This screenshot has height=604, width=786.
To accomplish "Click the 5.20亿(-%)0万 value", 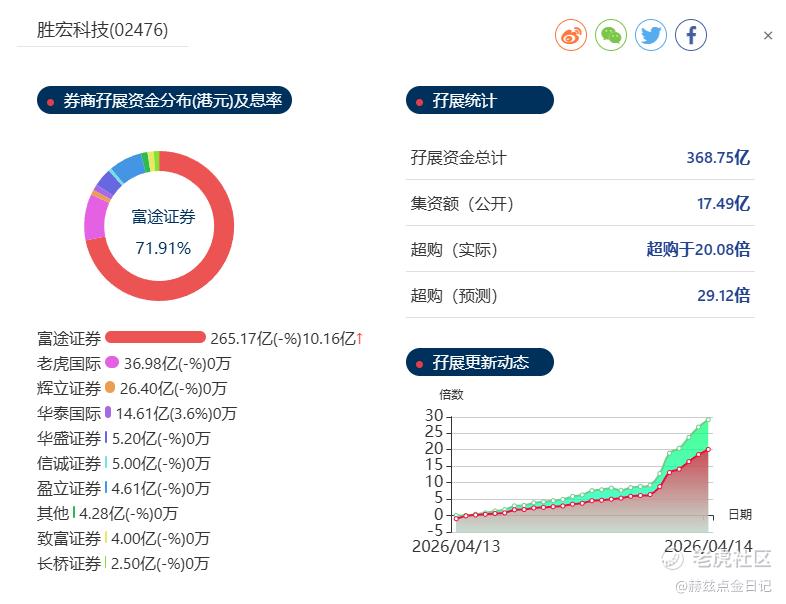I will coord(160,439).
